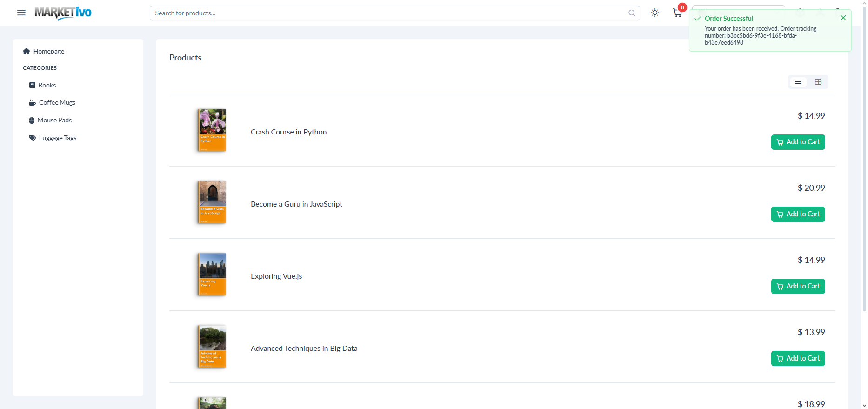Image resolution: width=868 pixels, height=409 pixels.
Task: Click the CATEGORIES label
Action: pos(40,68)
